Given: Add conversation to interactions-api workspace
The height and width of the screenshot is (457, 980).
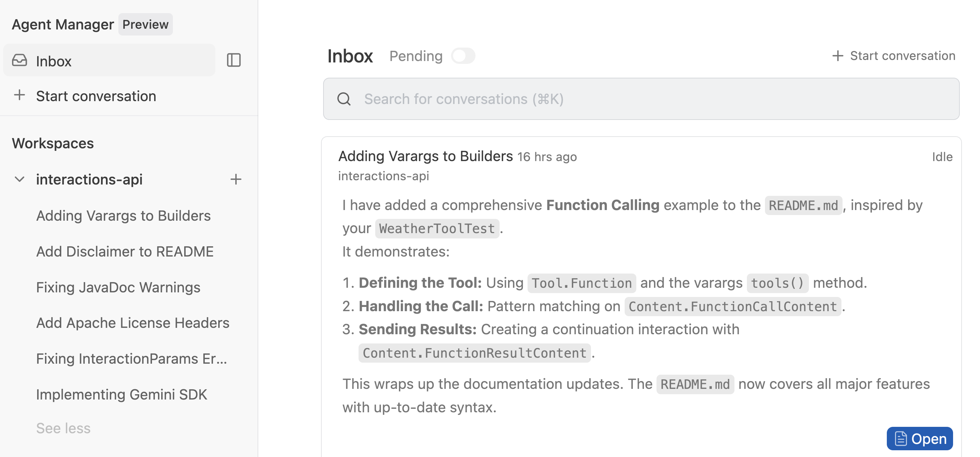Looking at the screenshot, I should click(x=236, y=180).
